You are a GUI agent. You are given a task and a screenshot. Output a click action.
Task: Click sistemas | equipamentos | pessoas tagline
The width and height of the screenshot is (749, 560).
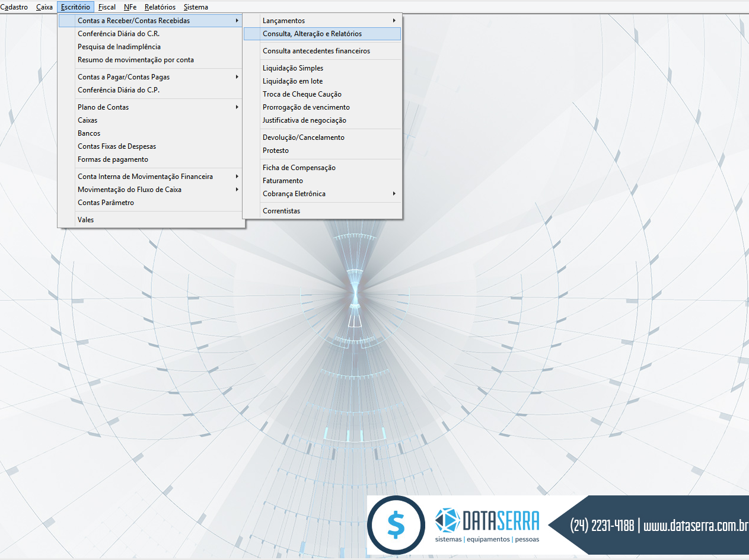(x=487, y=540)
